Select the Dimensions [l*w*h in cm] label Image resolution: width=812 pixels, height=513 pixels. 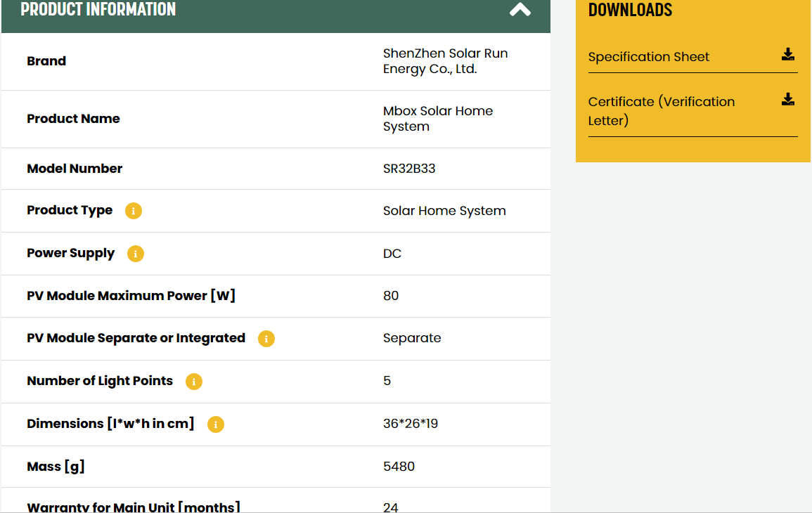pyautogui.click(x=111, y=424)
